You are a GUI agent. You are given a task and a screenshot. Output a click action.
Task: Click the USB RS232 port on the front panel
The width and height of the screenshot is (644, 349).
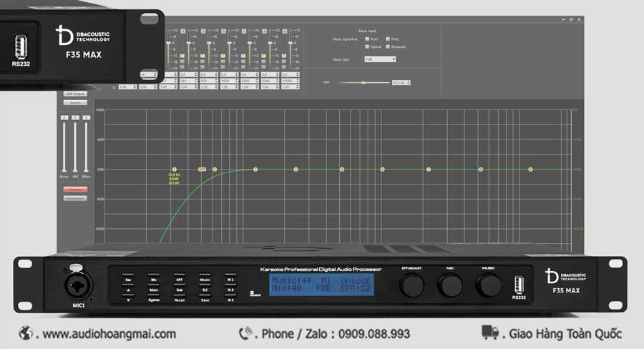519,284
